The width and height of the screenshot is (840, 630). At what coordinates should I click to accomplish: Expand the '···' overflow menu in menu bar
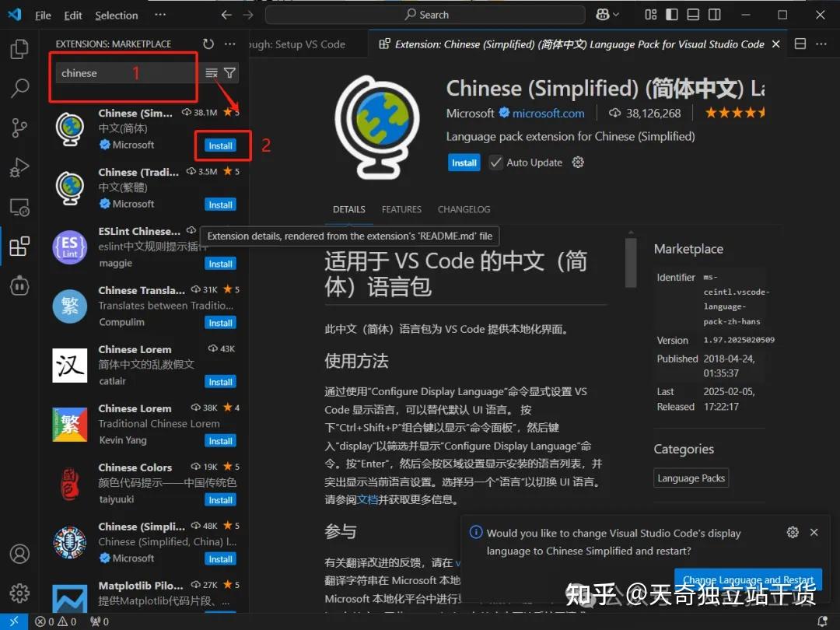[160, 15]
